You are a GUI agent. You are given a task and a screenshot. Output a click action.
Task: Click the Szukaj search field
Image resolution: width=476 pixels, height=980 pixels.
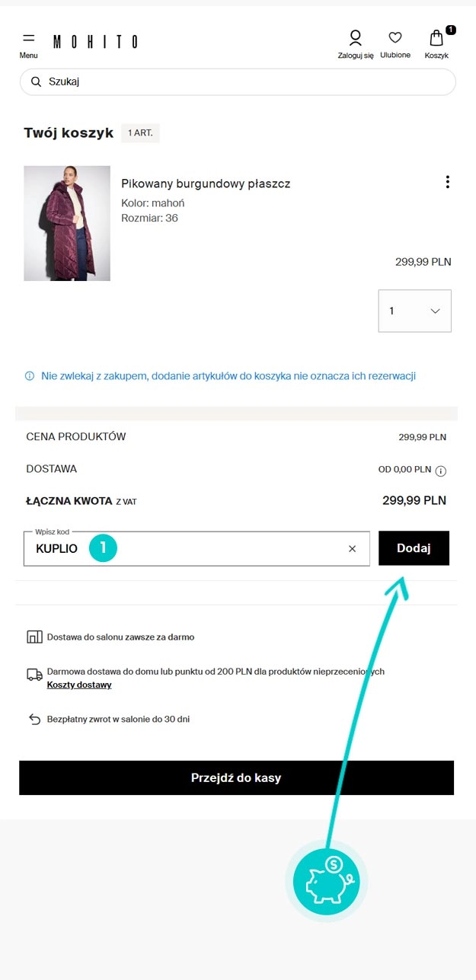coord(244,81)
